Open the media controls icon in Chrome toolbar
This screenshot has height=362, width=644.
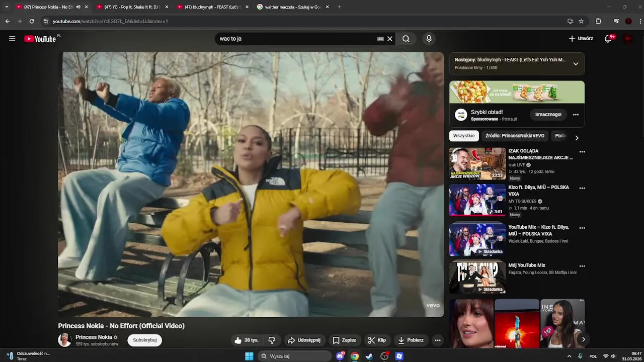coord(616,21)
